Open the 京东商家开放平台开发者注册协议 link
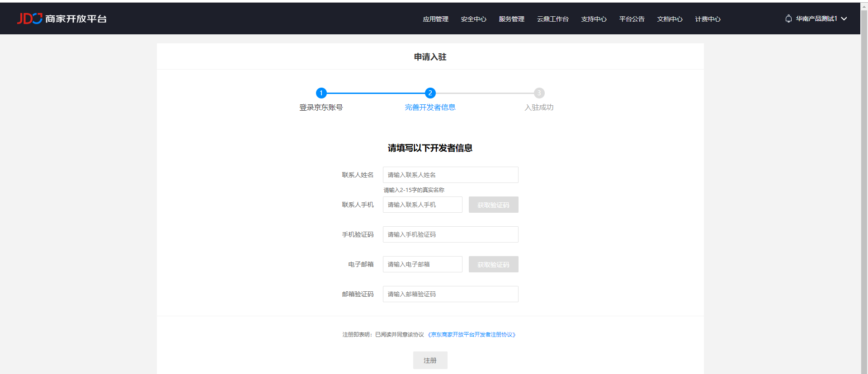This screenshot has height=374, width=868. tap(472, 335)
